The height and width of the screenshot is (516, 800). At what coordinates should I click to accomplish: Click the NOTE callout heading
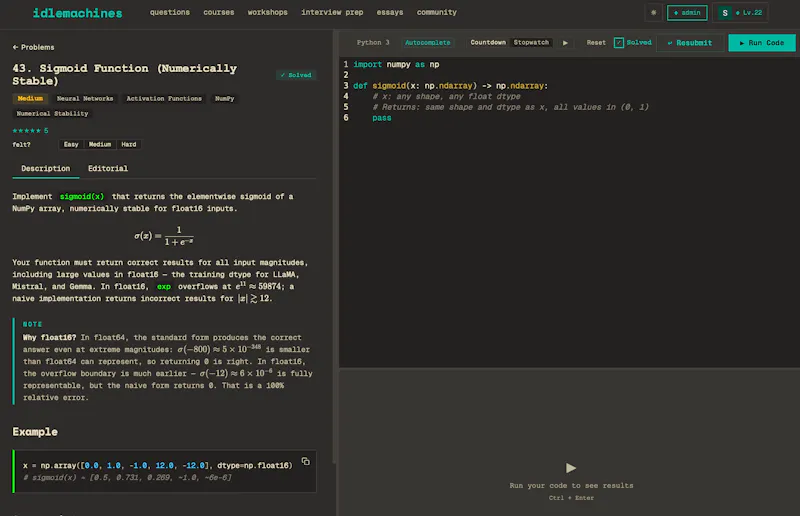click(32, 324)
